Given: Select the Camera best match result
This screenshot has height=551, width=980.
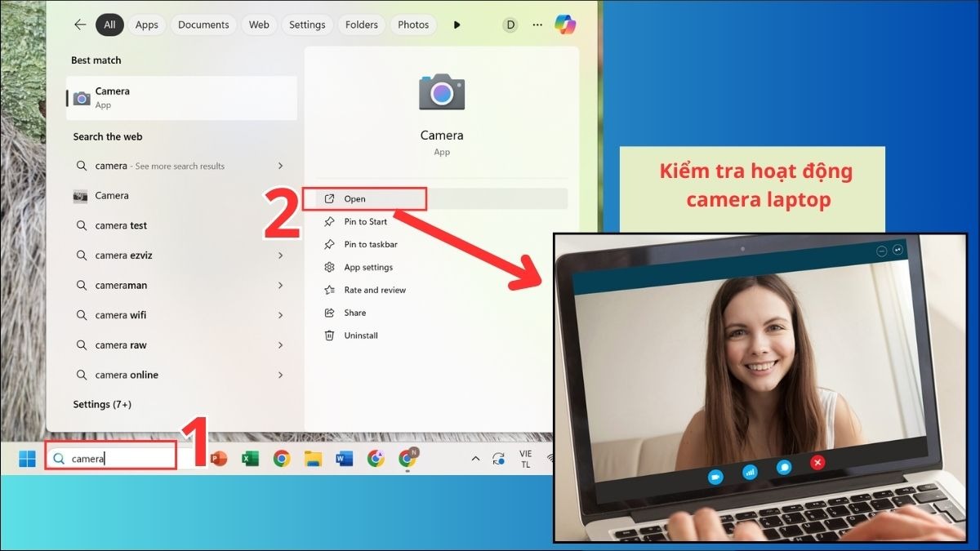Looking at the screenshot, I should tap(181, 97).
